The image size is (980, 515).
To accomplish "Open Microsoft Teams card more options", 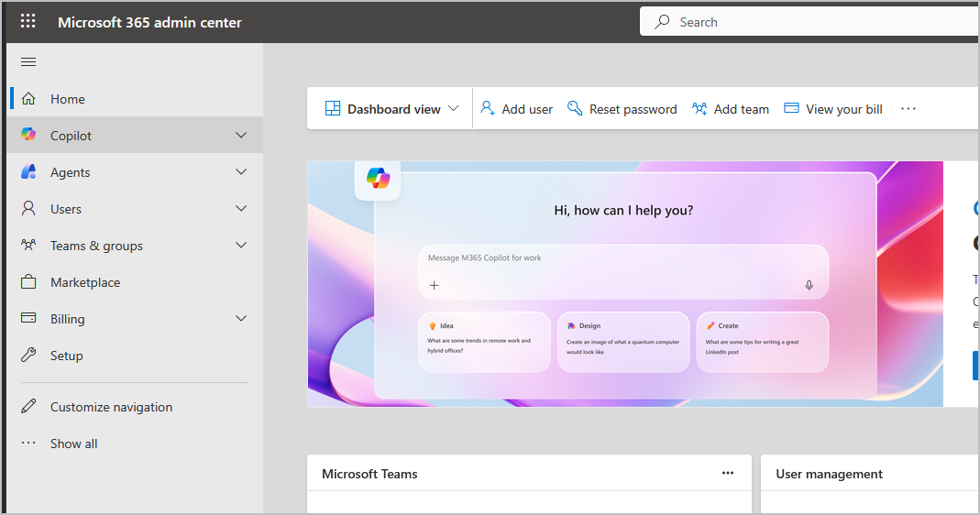I will click(728, 474).
